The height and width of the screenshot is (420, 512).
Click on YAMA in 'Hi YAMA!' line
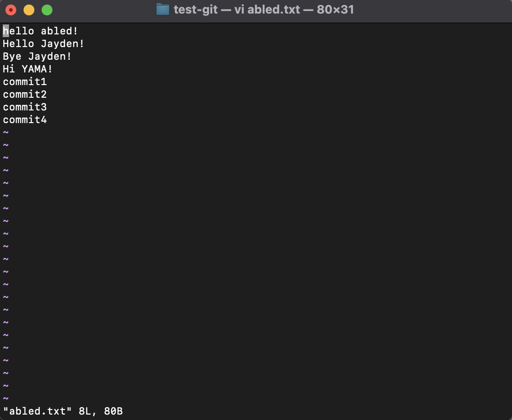(x=34, y=69)
